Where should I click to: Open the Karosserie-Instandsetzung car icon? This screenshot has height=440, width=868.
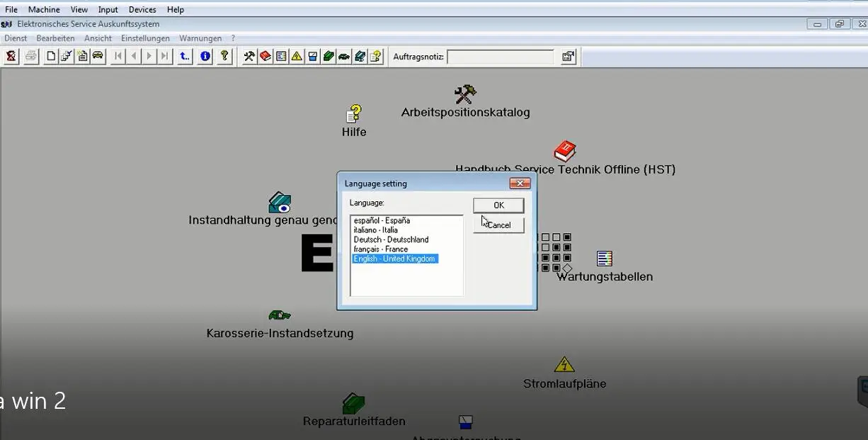click(280, 315)
